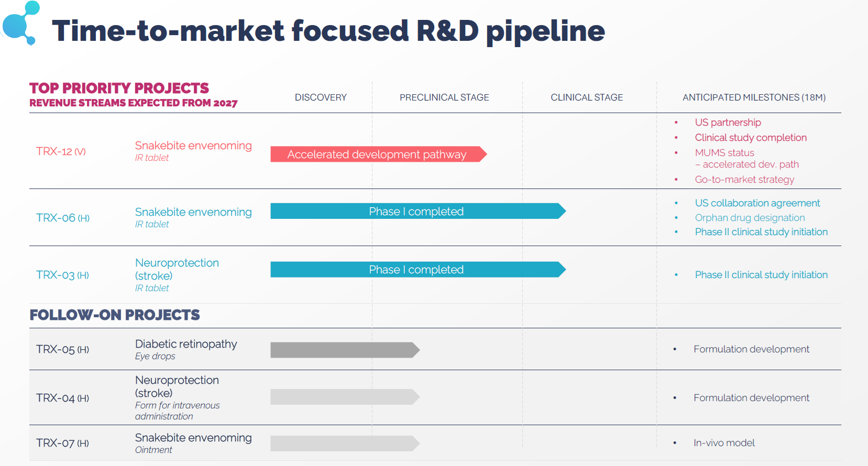Click the US partnership milestone
The height and width of the screenshot is (466, 868).
[728, 123]
